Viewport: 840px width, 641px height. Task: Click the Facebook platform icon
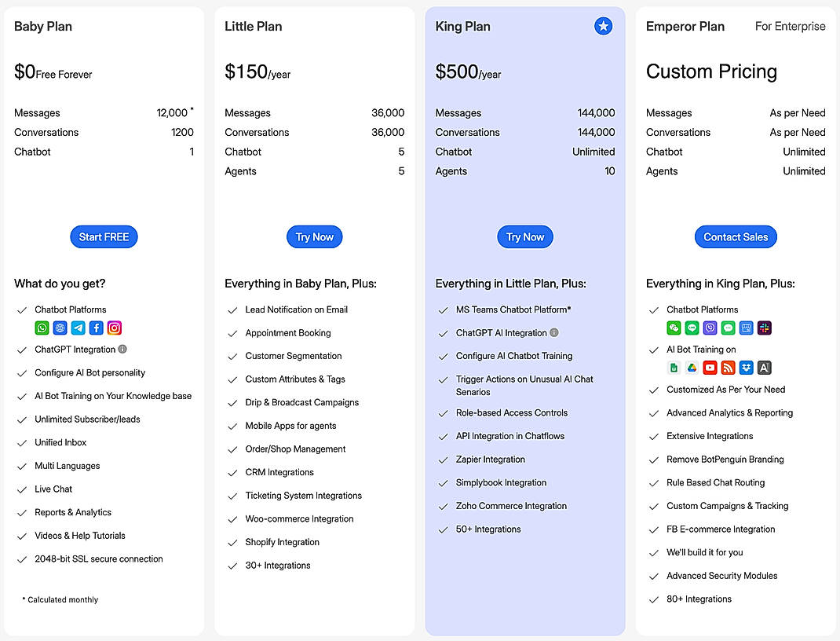click(97, 328)
